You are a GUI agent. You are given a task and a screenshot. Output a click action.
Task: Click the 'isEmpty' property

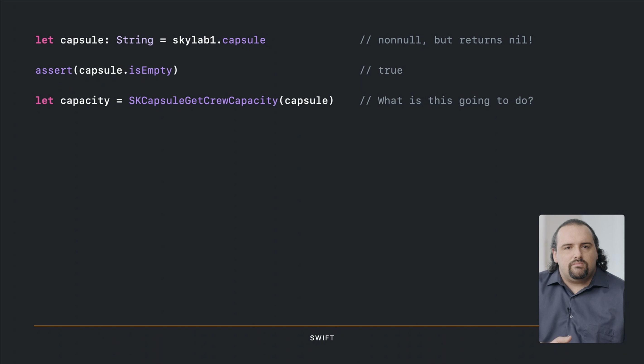click(151, 71)
